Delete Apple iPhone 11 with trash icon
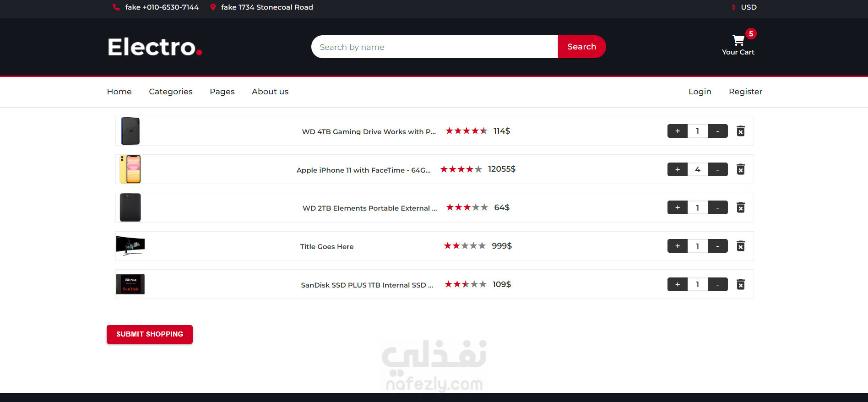The width and height of the screenshot is (868, 402). pos(741,169)
